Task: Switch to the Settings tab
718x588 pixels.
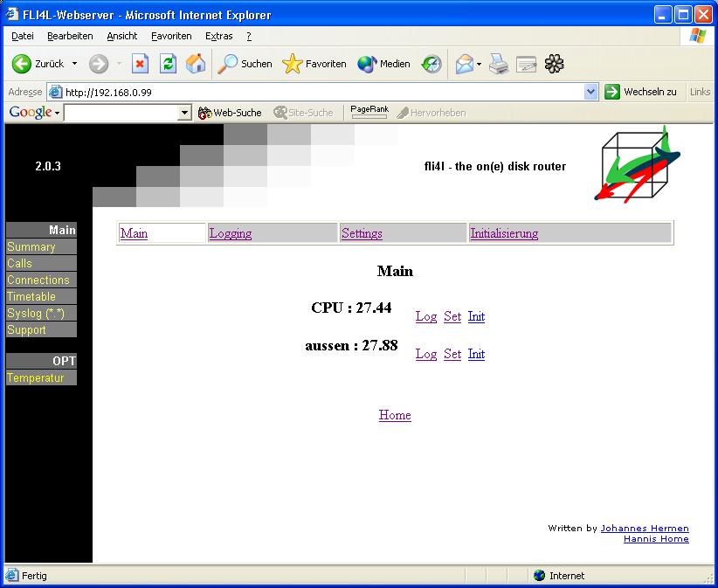Action: coord(362,233)
